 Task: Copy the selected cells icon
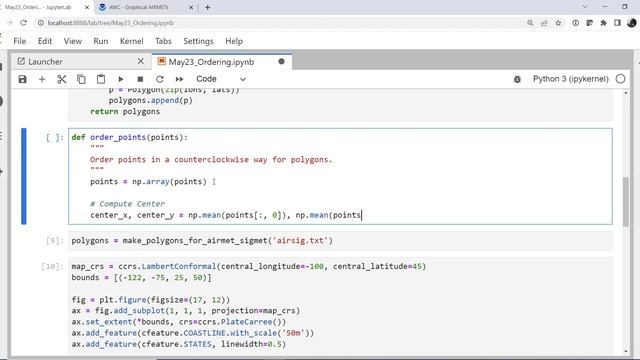click(81, 79)
